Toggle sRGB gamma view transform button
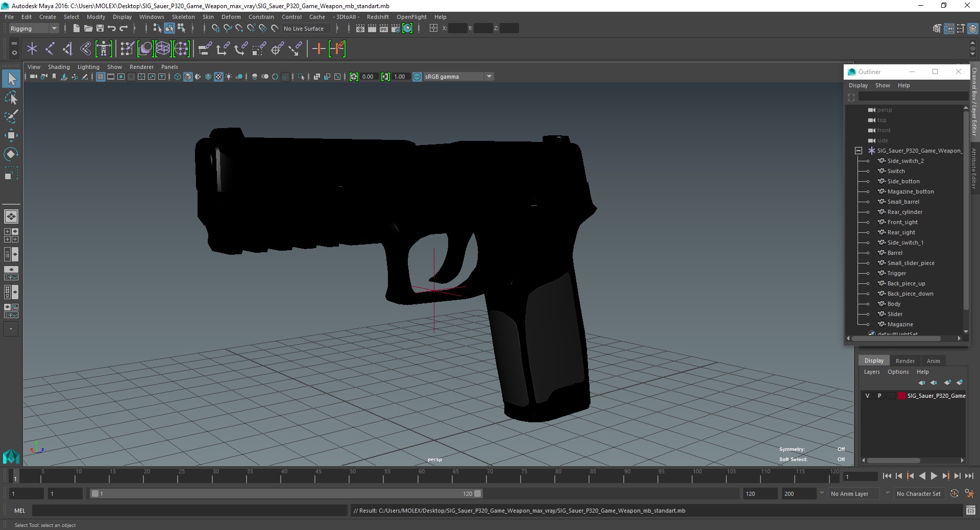The image size is (980, 530). click(x=417, y=77)
